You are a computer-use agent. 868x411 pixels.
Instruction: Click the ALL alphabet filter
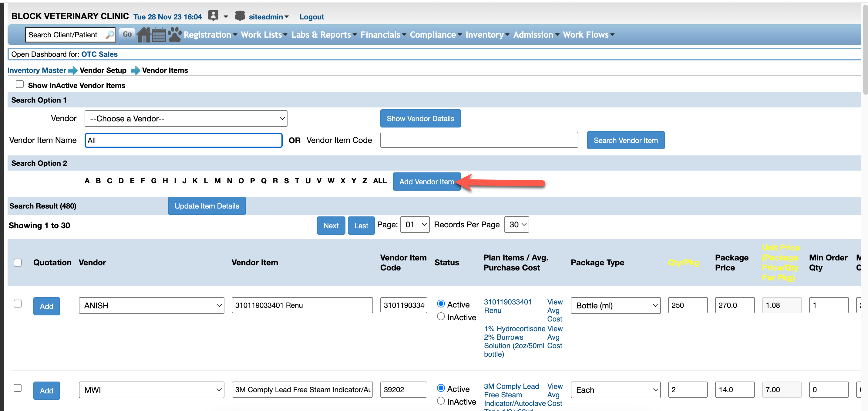click(379, 181)
